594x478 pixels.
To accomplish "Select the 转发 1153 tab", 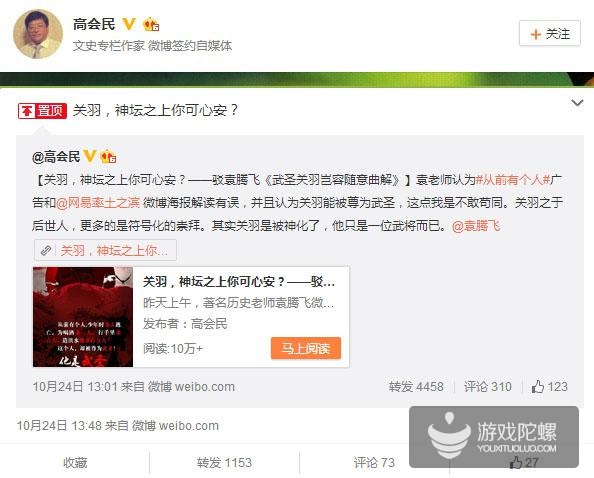I will click(x=224, y=462).
